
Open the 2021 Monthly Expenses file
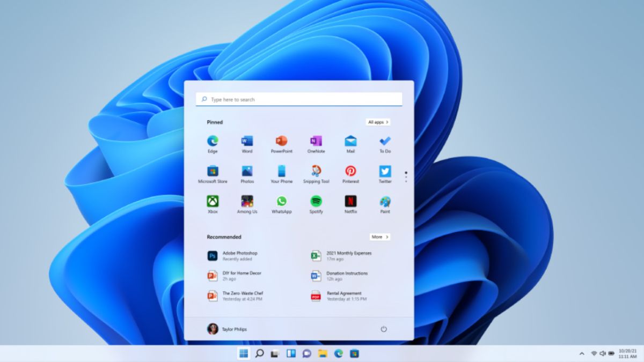tap(342, 256)
